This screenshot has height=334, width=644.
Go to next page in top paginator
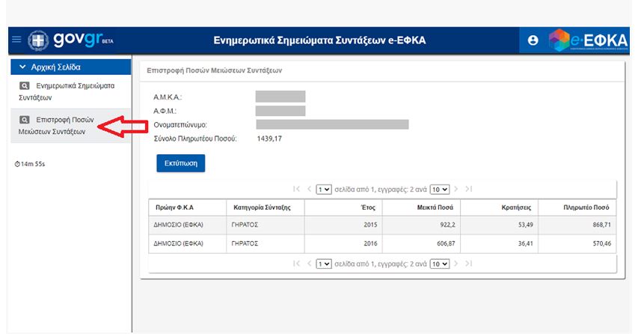pos(456,189)
